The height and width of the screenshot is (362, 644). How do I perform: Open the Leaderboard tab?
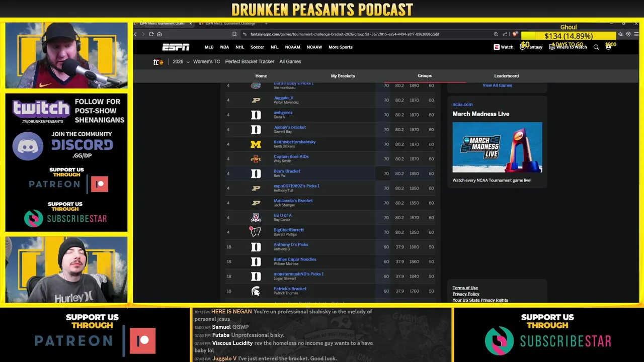pos(506,76)
